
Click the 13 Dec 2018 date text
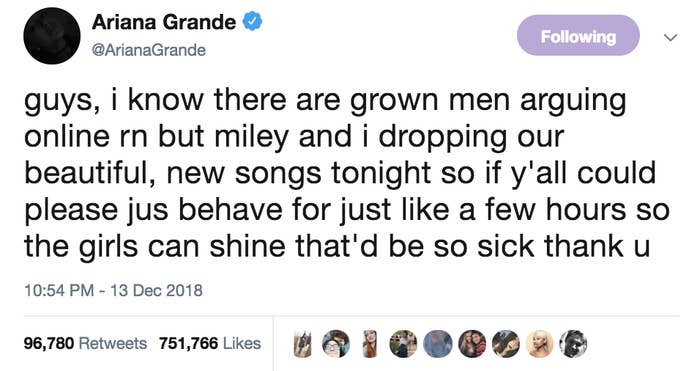pyautogui.click(x=156, y=291)
